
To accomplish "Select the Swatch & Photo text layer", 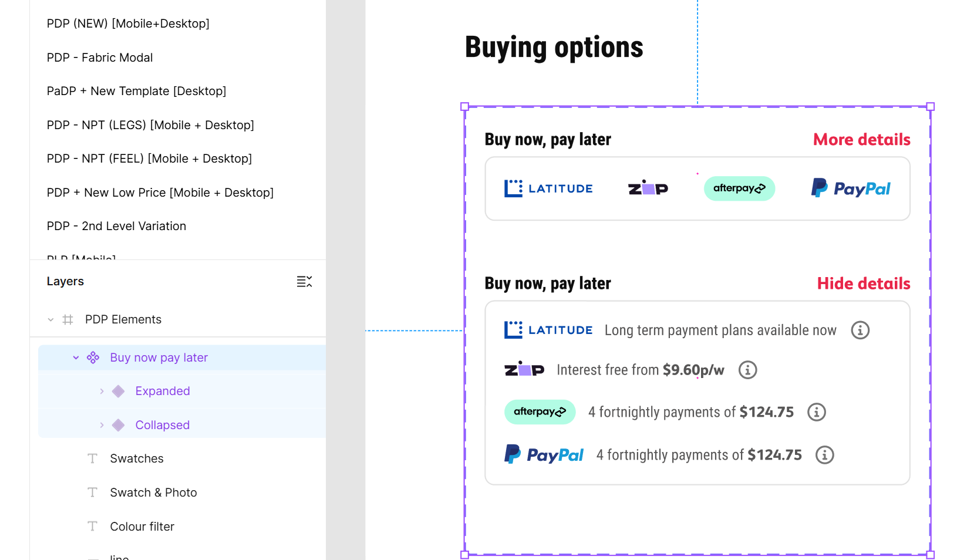I will pyautogui.click(x=153, y=492).
